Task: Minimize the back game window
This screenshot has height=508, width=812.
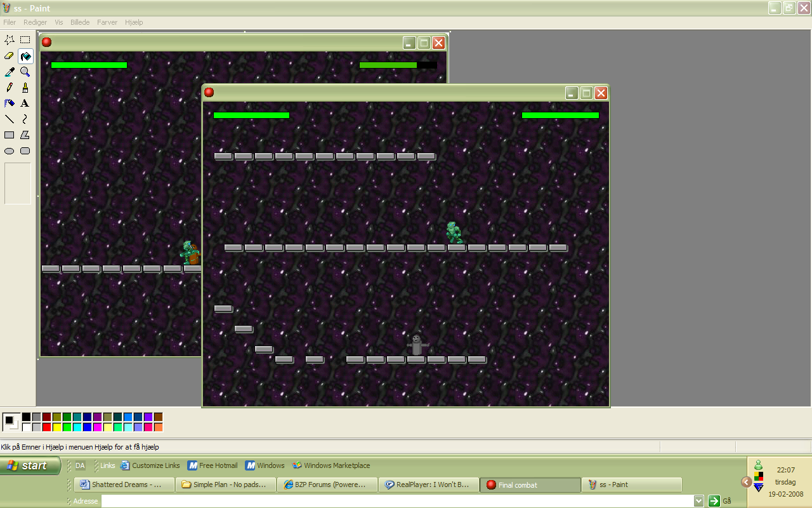Action: (409, 43)
